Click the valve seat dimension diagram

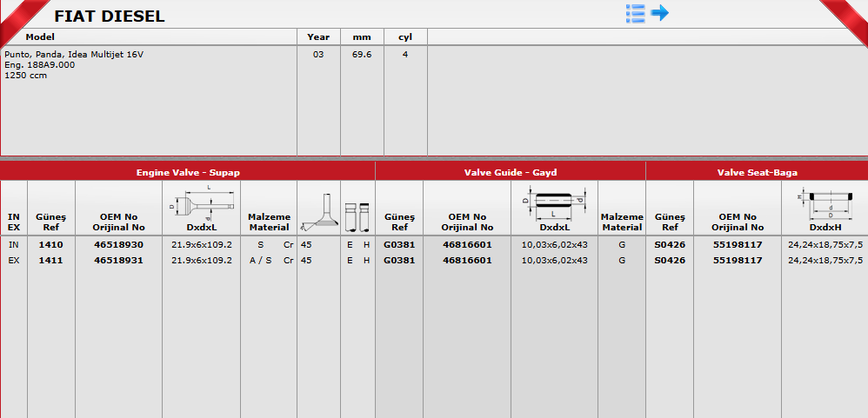pos(825,205)
